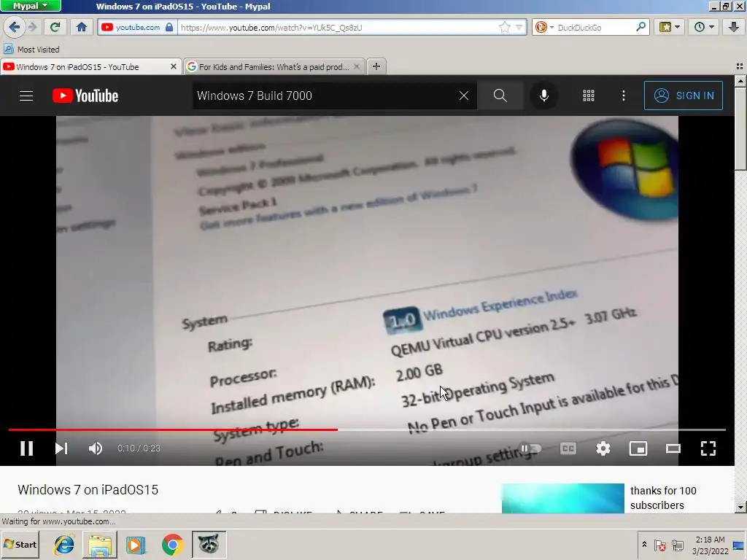Close the For Kids and Families tab
Screen dimensions: 747x560
coord(357,66)
